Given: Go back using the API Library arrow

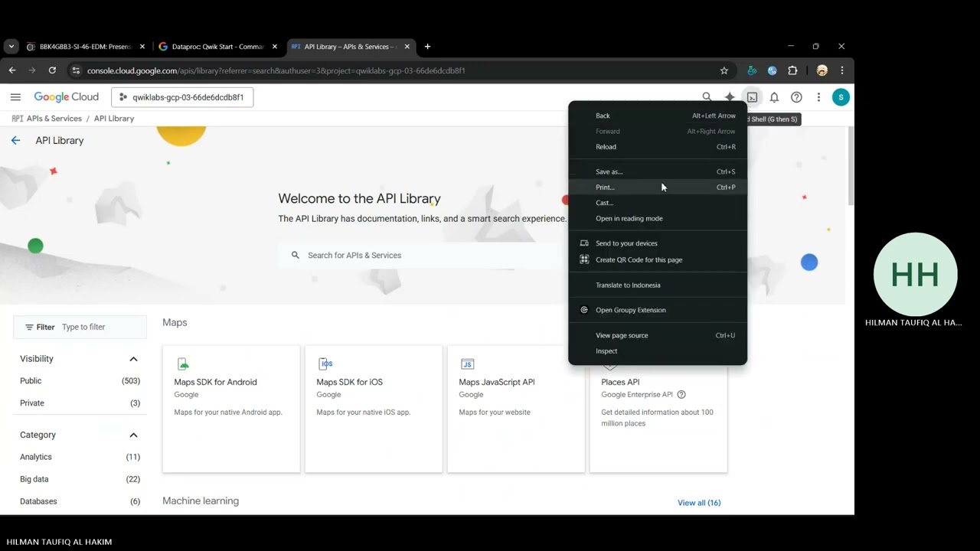Looking at the screenshot, I should click(x=15, y=141).
